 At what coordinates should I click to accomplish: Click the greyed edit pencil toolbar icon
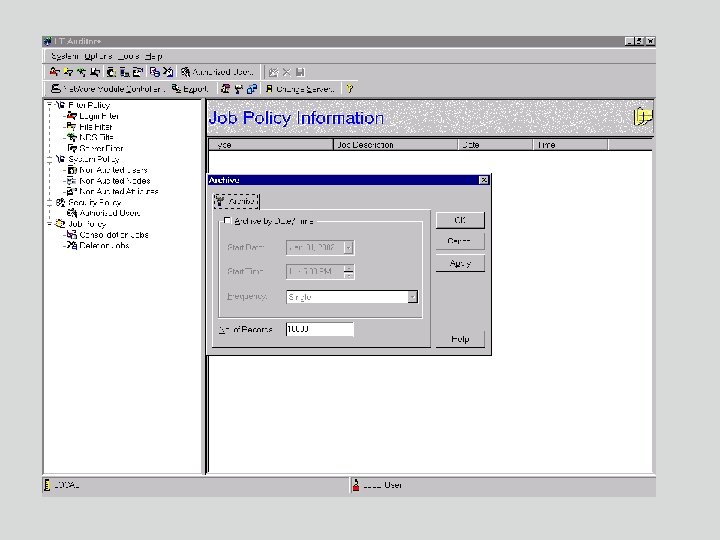pyautogui.click(x=274, y=72)
